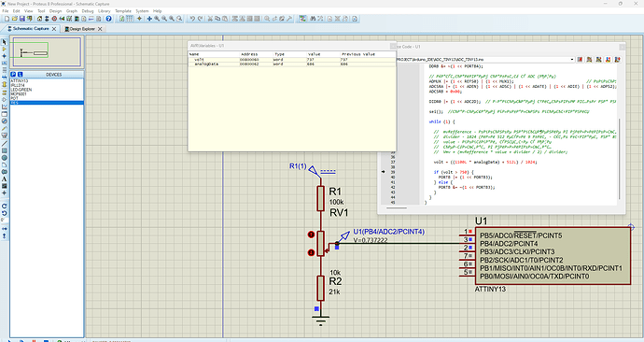The height and width of the screenshot is (342, 644).
Task: Click the rotate clockwise icon
Action: tap(4, 206)
